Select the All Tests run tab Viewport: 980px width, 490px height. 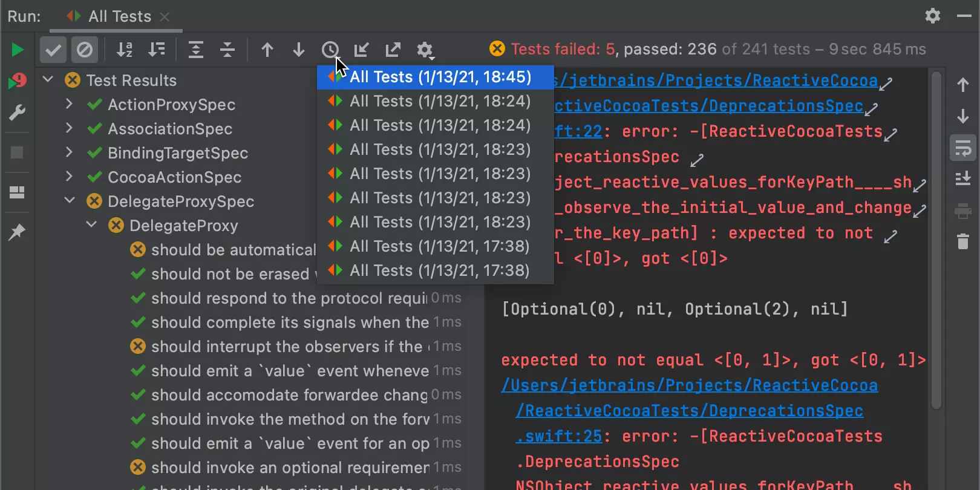[x=119, y=16]
